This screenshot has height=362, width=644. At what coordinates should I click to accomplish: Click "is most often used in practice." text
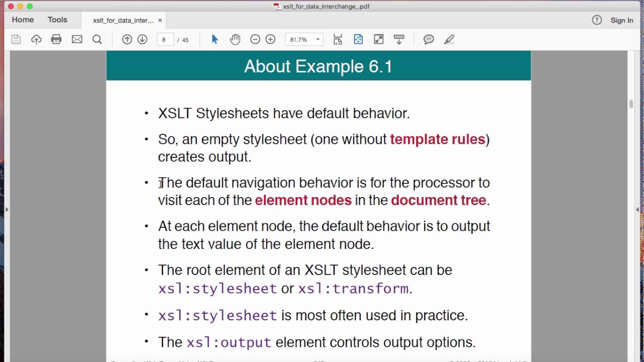(375, 315)
